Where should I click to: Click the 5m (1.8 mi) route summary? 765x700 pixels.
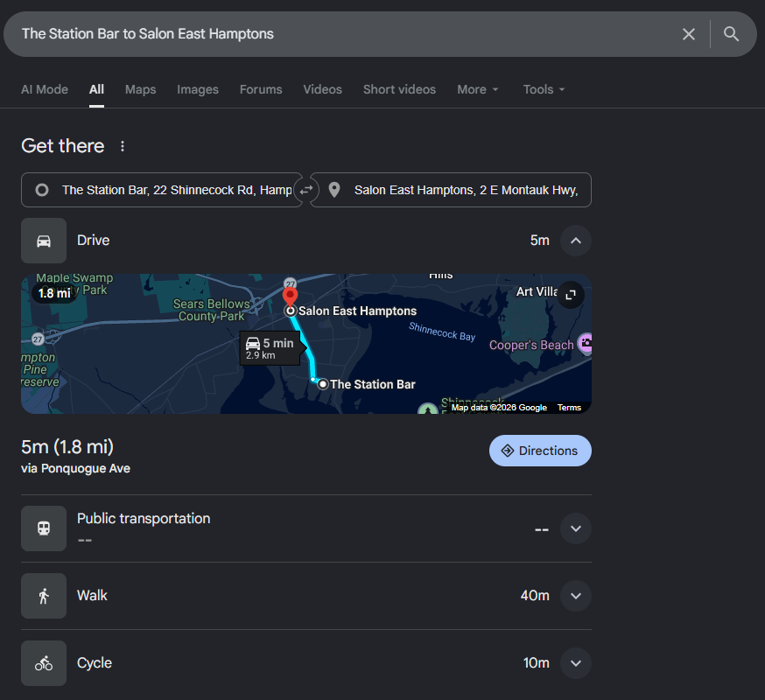67,447
